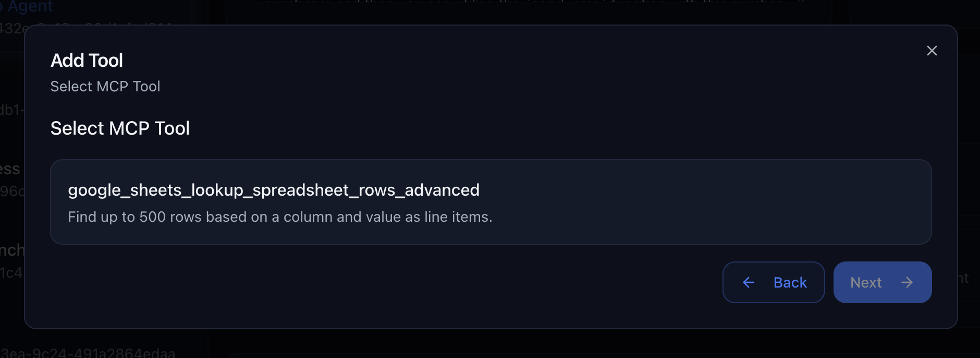Open the Agent link in the background sidebar

point(27,7)
